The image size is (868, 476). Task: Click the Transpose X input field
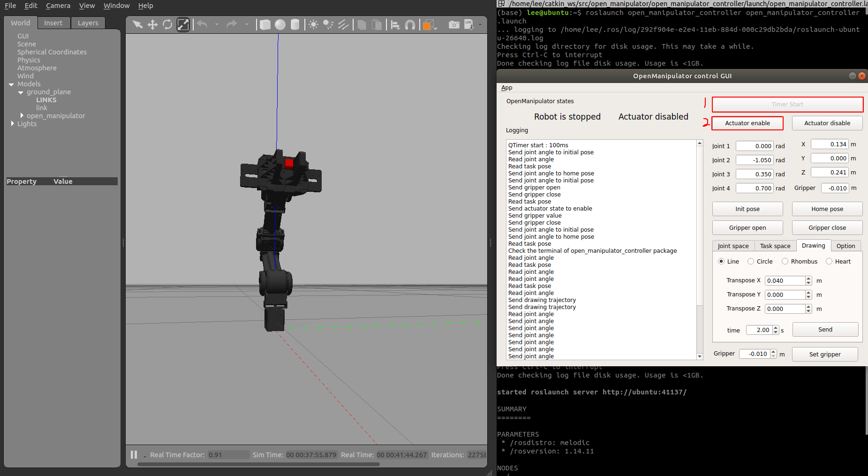785,280
